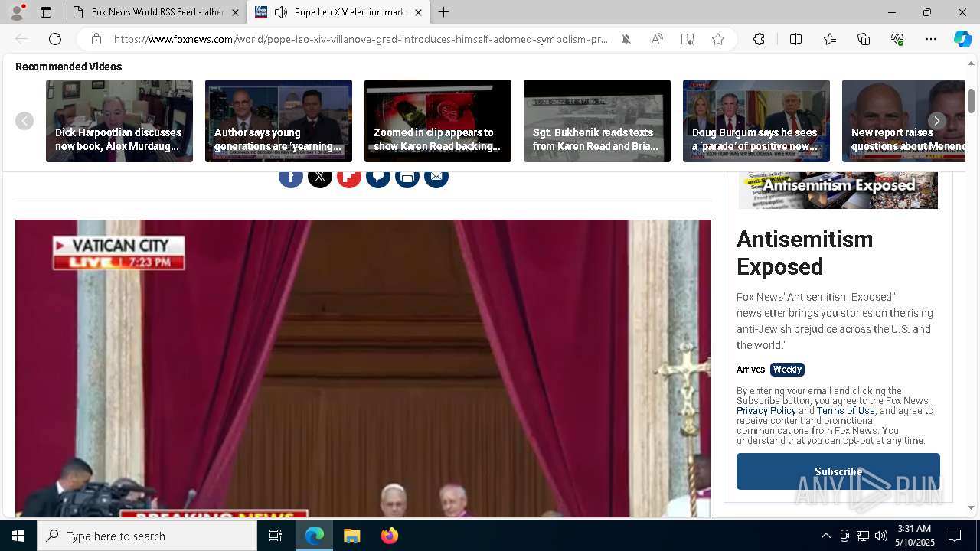Image resolution: width=980 pixels, height=551 pixels.
Task: Click the taskbar search box
Action: pos(147,536)
